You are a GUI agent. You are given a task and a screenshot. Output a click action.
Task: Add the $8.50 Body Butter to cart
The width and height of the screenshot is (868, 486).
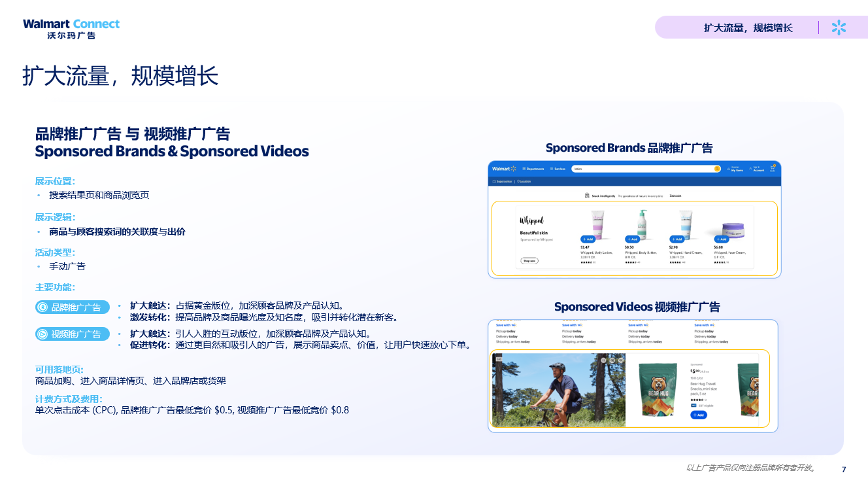pos(631,239)
